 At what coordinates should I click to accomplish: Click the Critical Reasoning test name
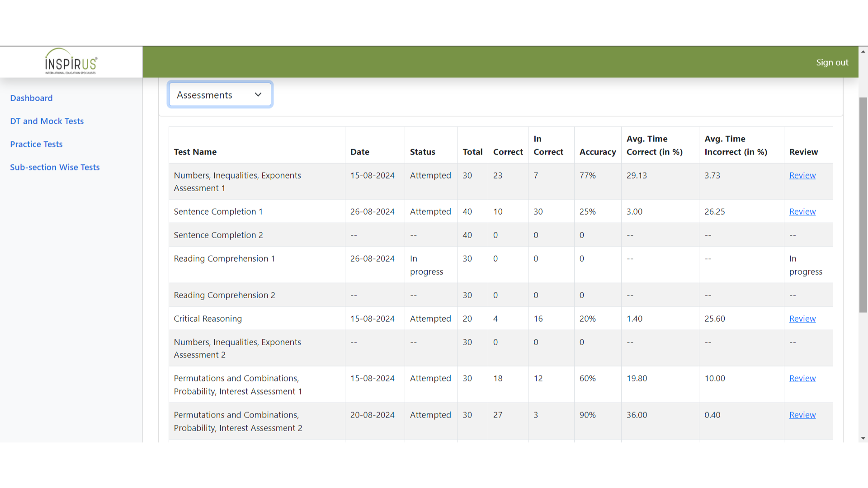point(208,319)
